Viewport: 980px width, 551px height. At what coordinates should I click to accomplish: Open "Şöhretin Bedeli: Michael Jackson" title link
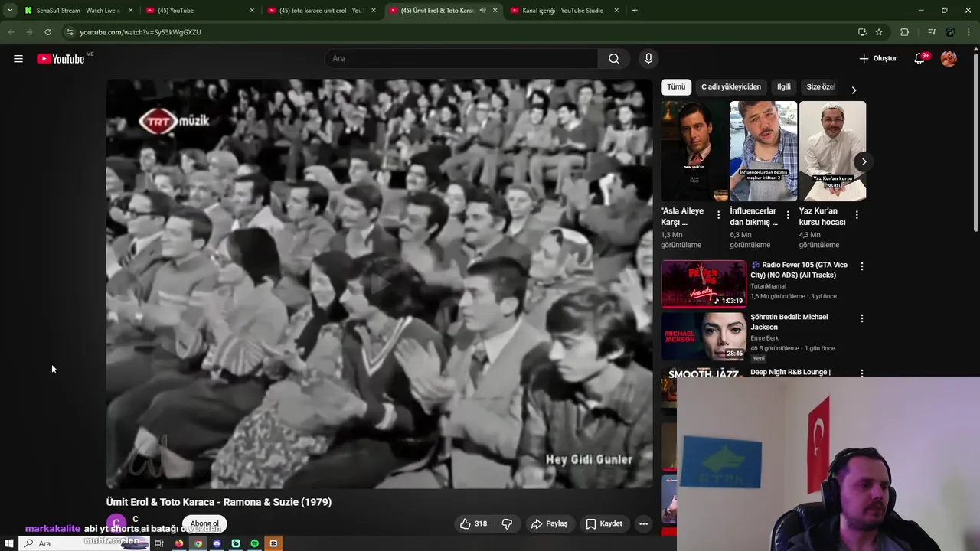click(789, 322)
